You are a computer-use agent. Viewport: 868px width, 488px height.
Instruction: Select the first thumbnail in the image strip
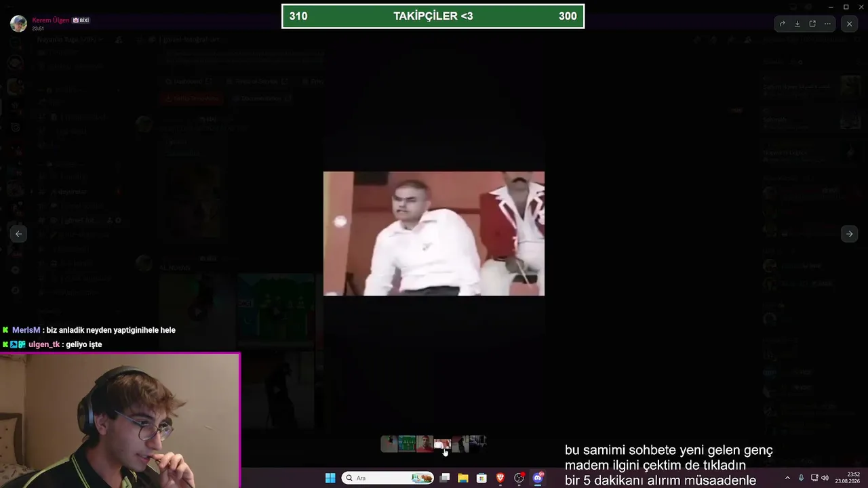pyautogui.click(x=389, y=444)
